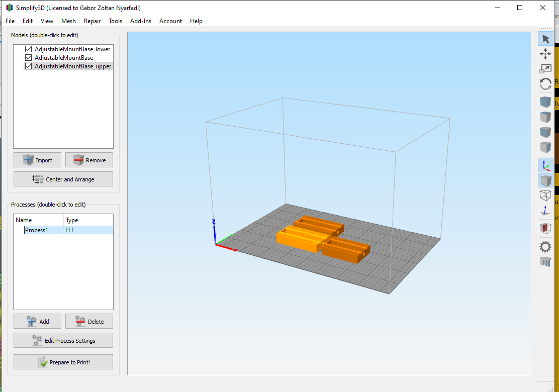The height and width of the screenshot is (392, 559).
Task: Open the cross section view tool
Action: (545, 229)
